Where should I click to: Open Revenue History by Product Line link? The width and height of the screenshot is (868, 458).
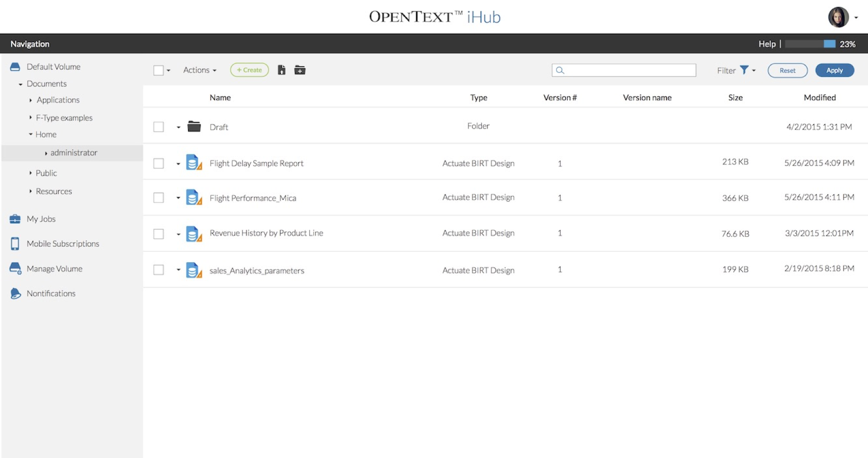(266, 233)
